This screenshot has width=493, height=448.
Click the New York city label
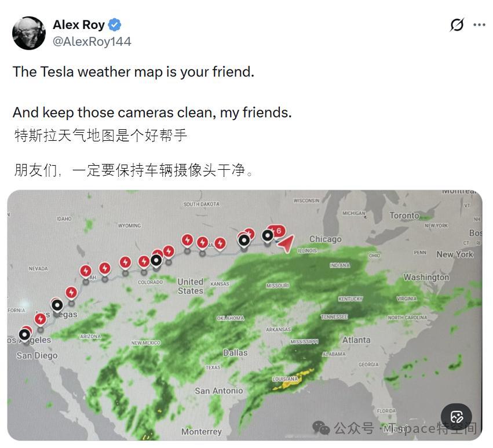[455, 254]
